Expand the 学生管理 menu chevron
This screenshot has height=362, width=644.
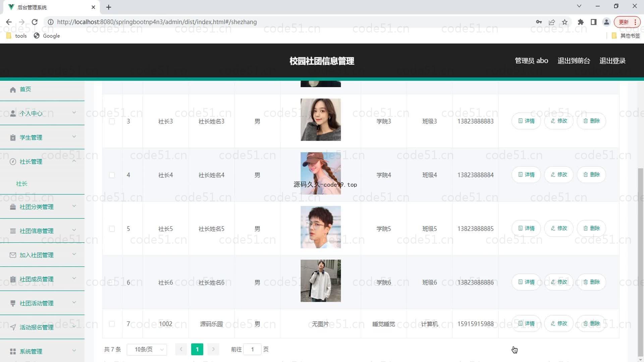click(74, 137)
